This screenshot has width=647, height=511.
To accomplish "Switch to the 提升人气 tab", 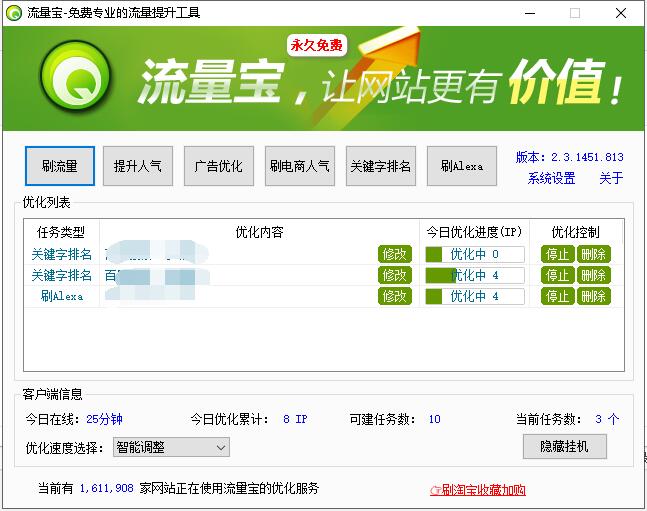I will 137,166.
